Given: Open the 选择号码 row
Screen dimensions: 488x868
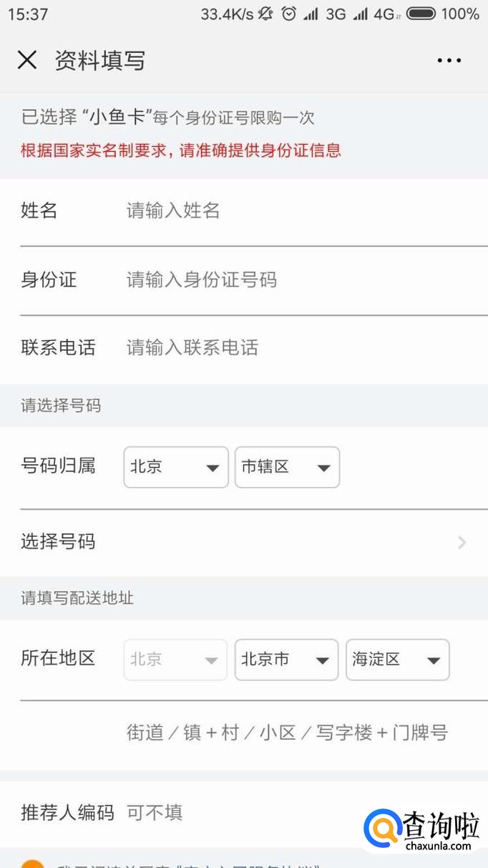Looking at the screenshot, I should [243, 542].
